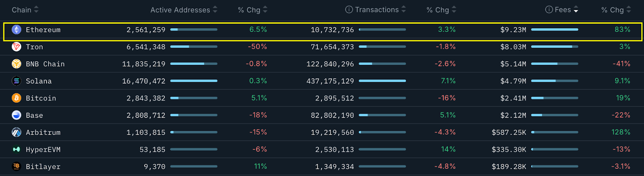Open the Fees column info icon
Screen dimensions: 644x176
click(549, 10)
